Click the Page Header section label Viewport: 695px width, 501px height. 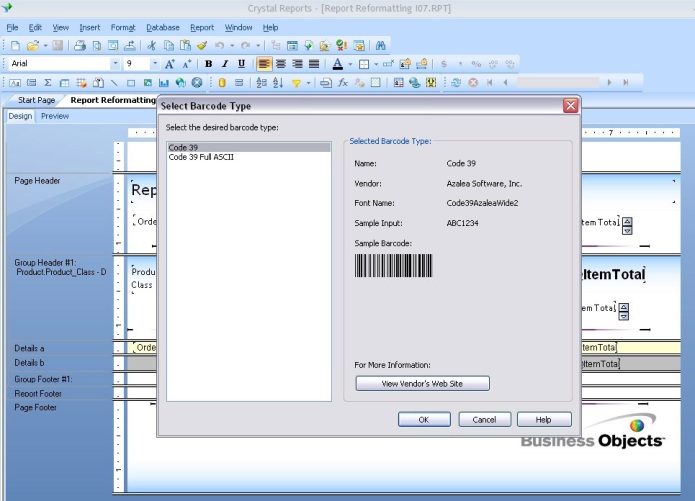pyautogui.click(x=37, y=181)
